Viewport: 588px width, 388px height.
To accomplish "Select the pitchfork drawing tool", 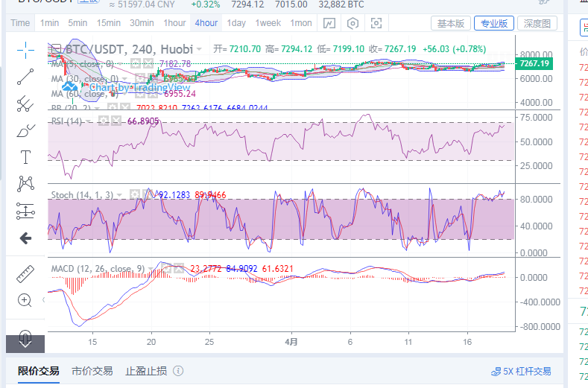I will 25,104.
